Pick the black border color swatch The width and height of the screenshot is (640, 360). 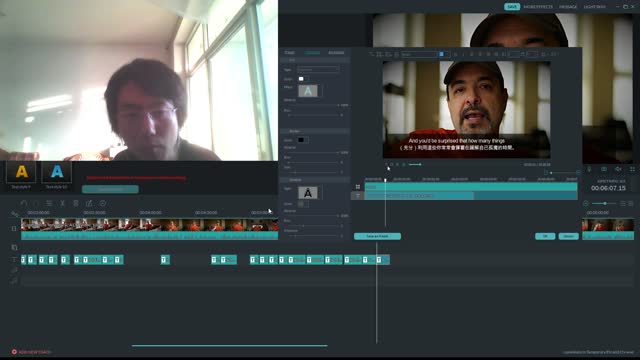tap(301, 140)
